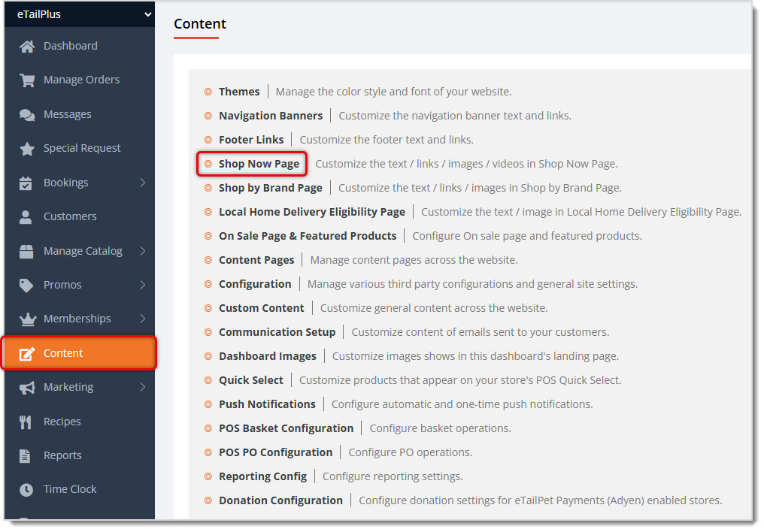The width and height of the screenshot is (764, 532).
Task: Go to Manage Orders
Action: tap(80, 80)
